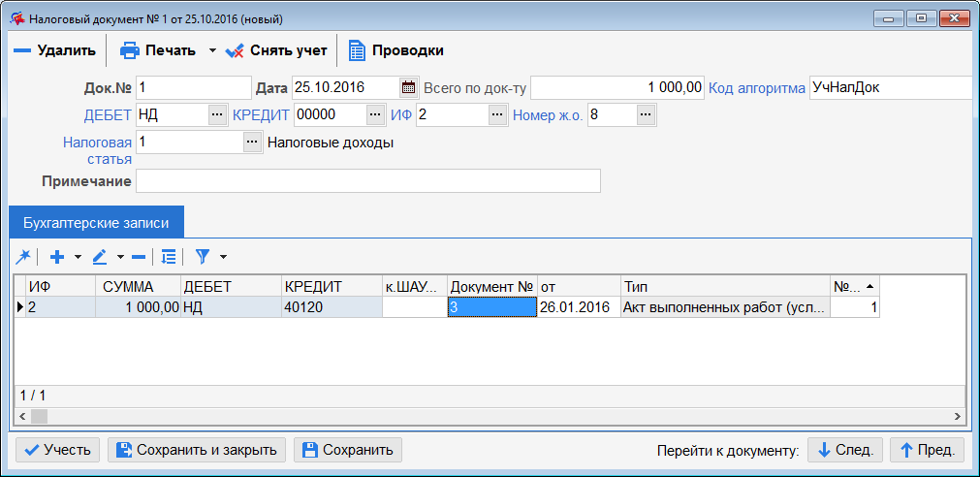Click the magic wand icon in records toolbar

22,256
